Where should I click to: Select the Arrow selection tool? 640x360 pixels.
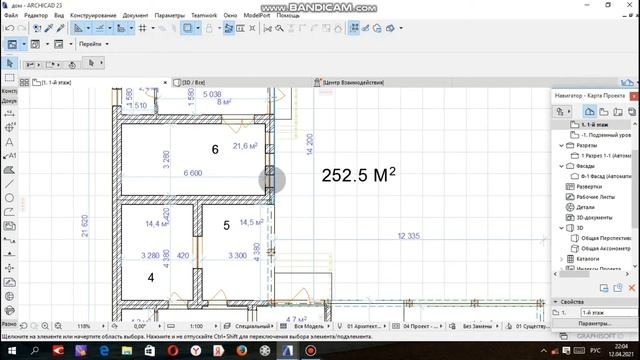(10, 63)
